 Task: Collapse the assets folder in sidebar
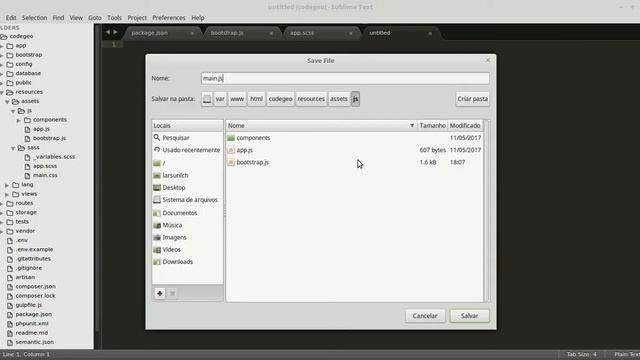[7, 102]
